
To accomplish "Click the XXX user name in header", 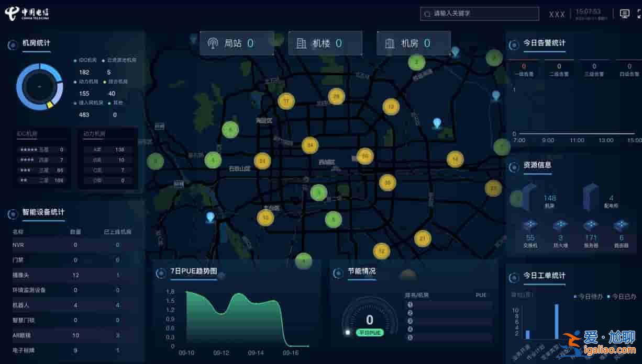I will pyautogui.click(x=557, y=15).
